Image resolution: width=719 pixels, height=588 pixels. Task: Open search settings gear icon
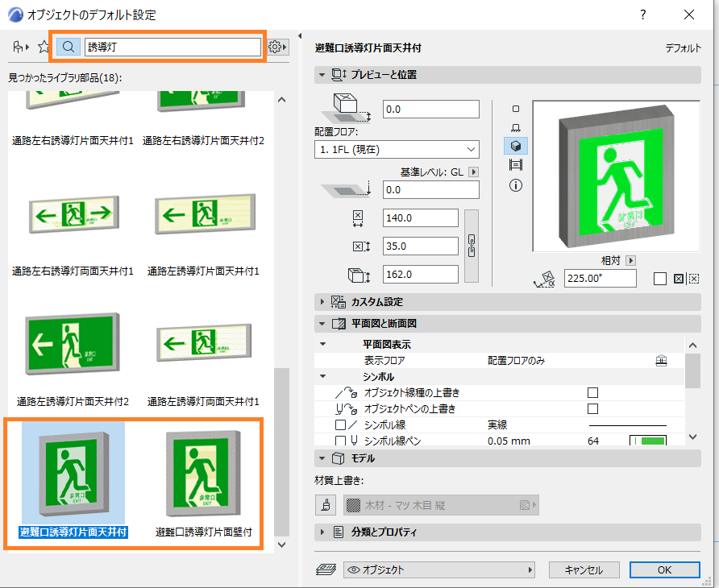(277, 47)
